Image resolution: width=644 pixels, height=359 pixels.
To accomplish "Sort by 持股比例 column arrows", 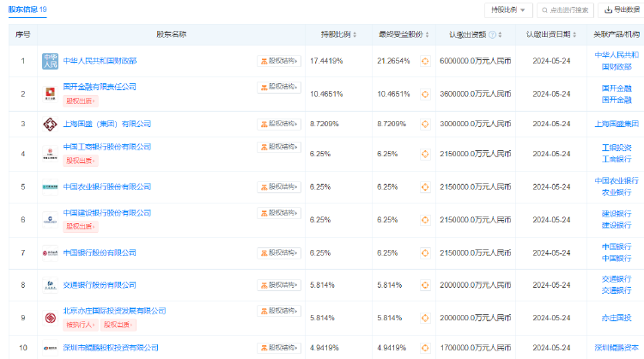I will pos(355,35).
